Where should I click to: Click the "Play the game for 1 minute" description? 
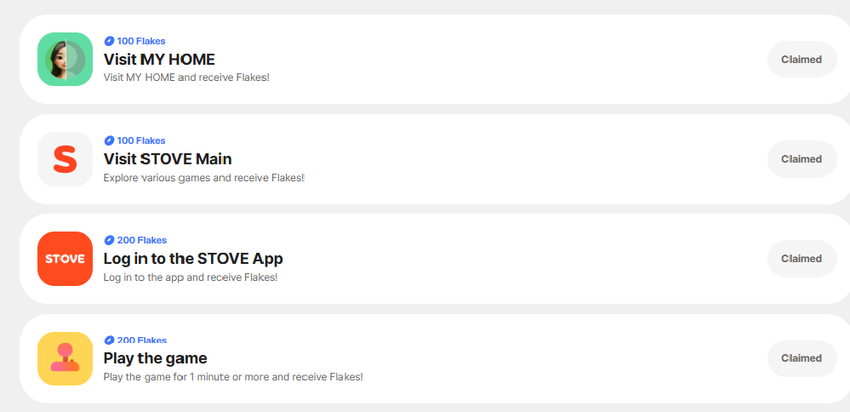tap(233, 377)
